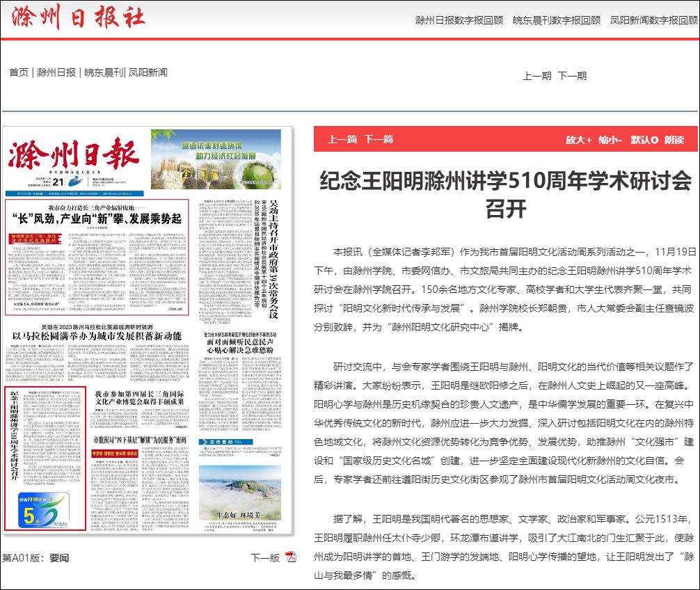700x590 pixels.
Task: Open the green environment banner on page
Action: point(216,159)
